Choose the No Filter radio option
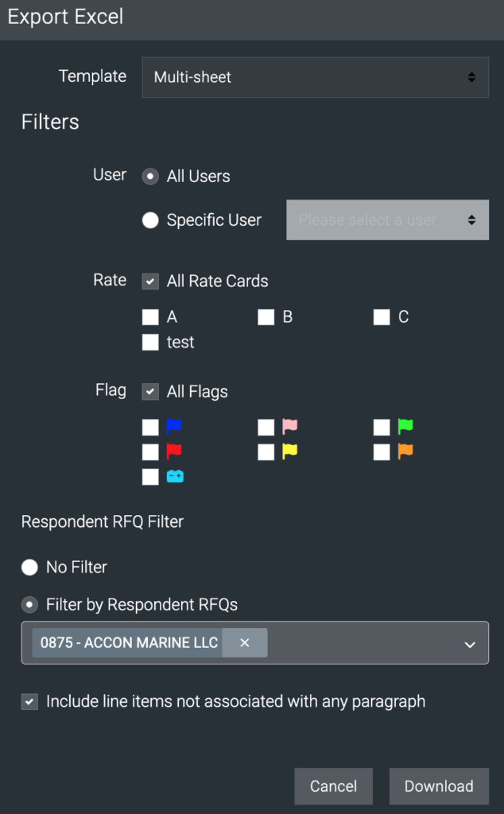This screenshot has height=814, width=504. tap(29, 567)
